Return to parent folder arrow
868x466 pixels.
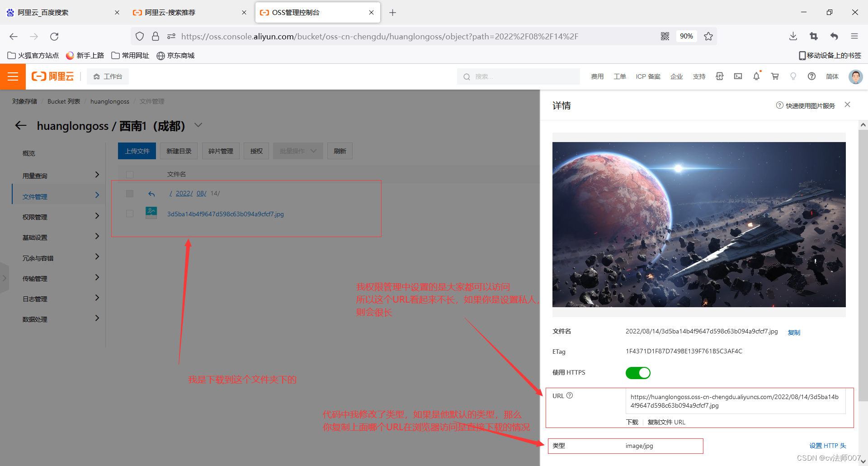pyautogui.click(x=151, y=194)
